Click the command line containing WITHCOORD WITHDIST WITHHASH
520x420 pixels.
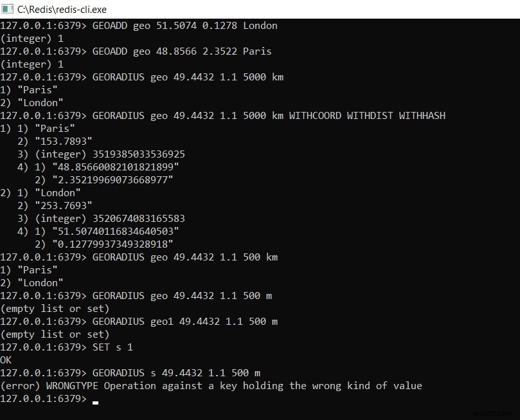[222, 116]
